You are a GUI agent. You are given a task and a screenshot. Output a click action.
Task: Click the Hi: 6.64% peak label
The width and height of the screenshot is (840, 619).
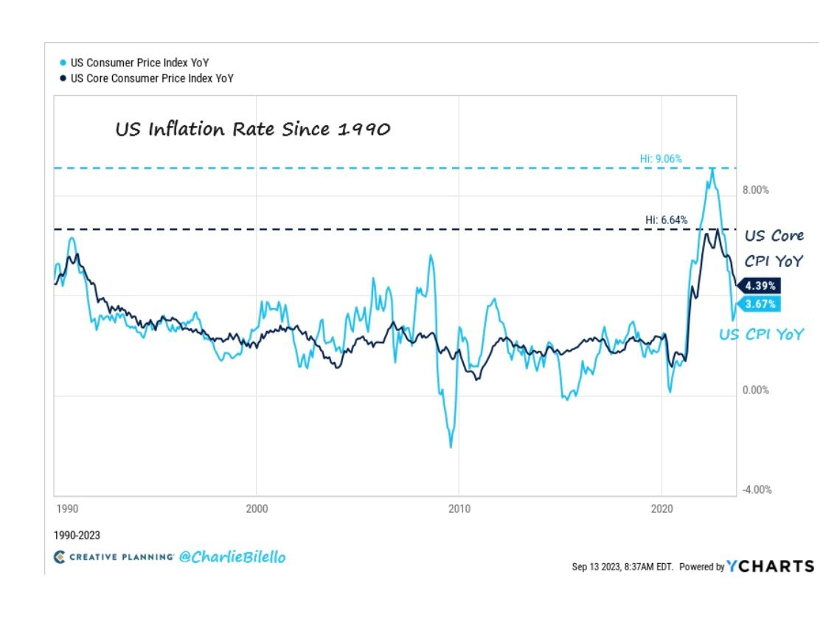[666, 219]
